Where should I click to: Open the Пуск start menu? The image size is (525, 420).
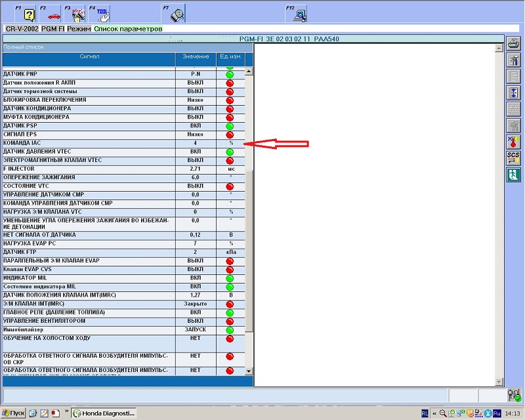13,413
